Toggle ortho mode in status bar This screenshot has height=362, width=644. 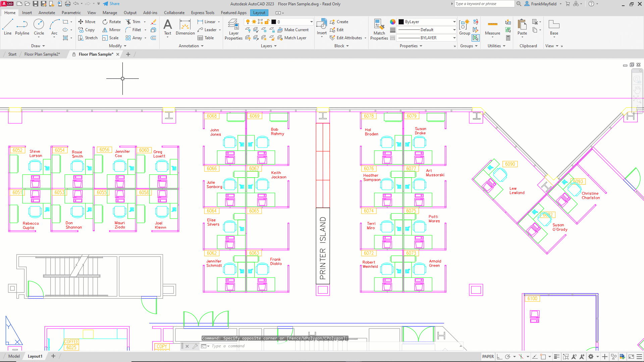pos(499,357)
